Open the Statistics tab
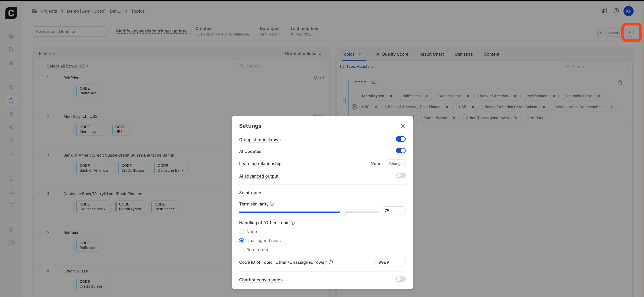The height and width of the screenshot is (297, 644). point(464,54)
